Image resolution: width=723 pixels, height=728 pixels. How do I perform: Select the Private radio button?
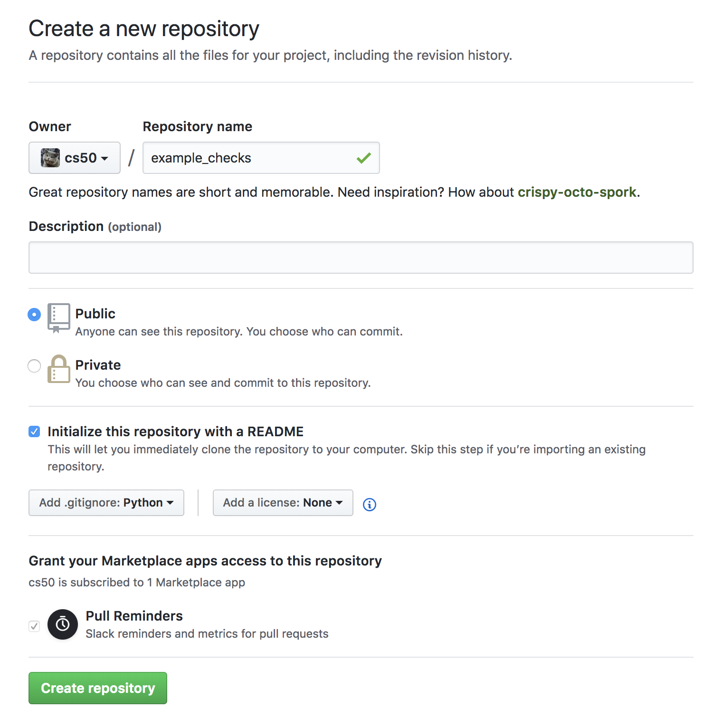(34, 366)
